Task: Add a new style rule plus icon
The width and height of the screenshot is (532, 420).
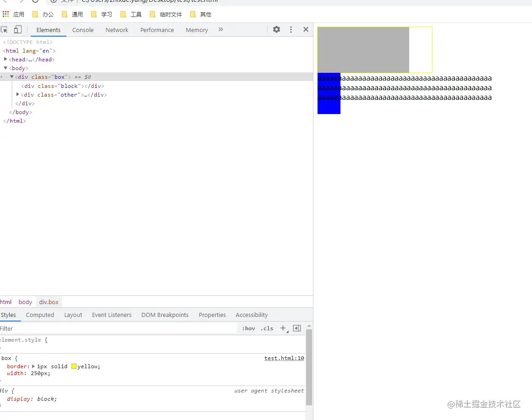Action: pos(283,328)
